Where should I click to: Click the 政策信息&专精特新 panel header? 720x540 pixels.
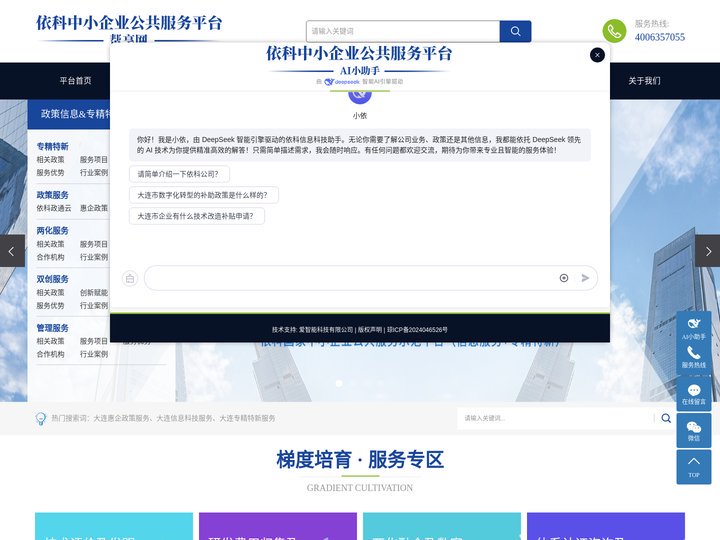[69, 114]
